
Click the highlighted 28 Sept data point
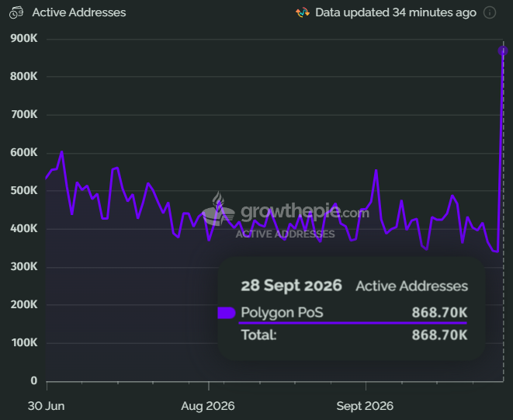(503, 50)
